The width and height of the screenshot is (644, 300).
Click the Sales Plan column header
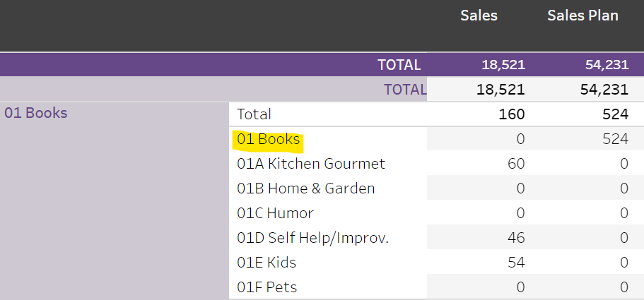(582, 16)
